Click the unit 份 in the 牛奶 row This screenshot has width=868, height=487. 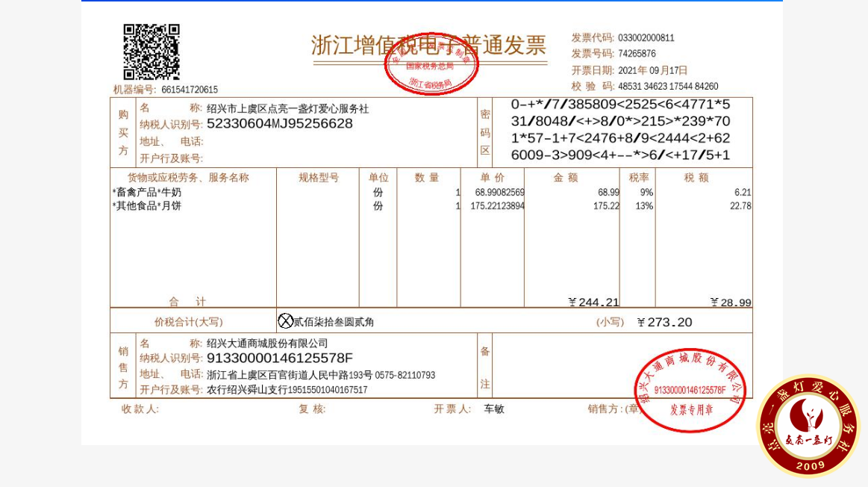tap(378, 192)
